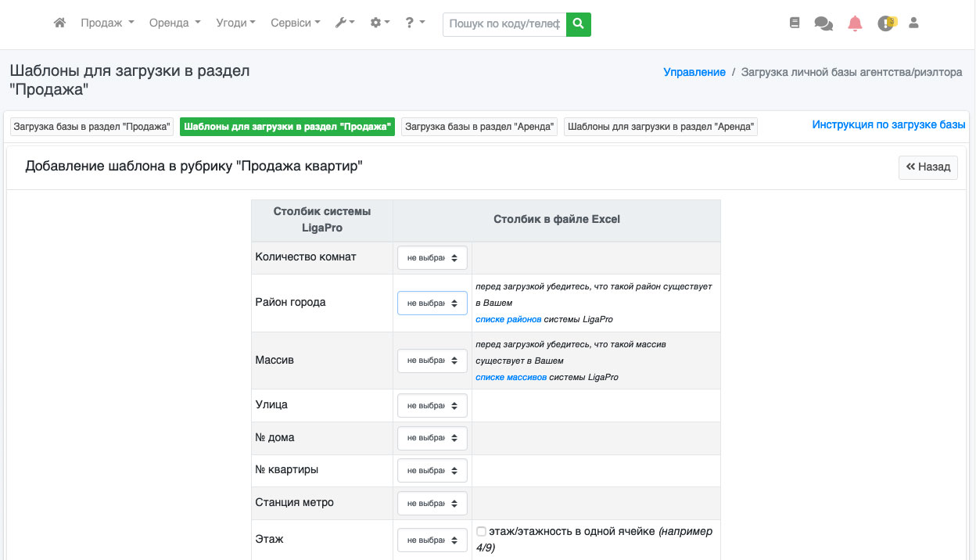Open the Сервіси menu
Screen dimensions: 976x560
296,23
